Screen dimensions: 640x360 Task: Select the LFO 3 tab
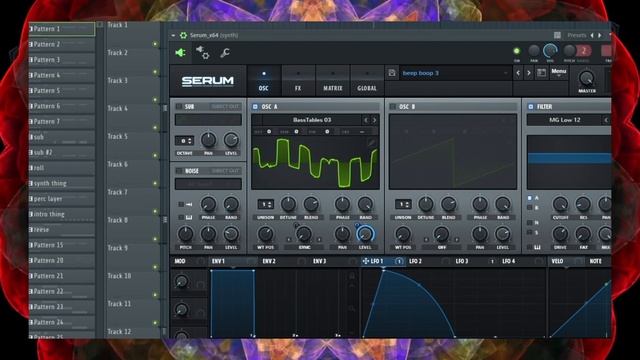tap(462, 261)
